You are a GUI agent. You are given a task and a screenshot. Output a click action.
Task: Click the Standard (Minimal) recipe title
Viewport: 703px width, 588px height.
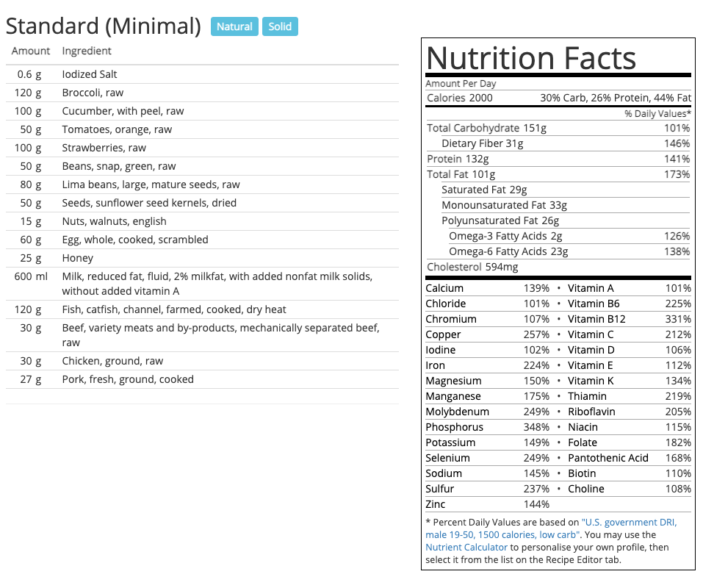(x=103, y=26)
